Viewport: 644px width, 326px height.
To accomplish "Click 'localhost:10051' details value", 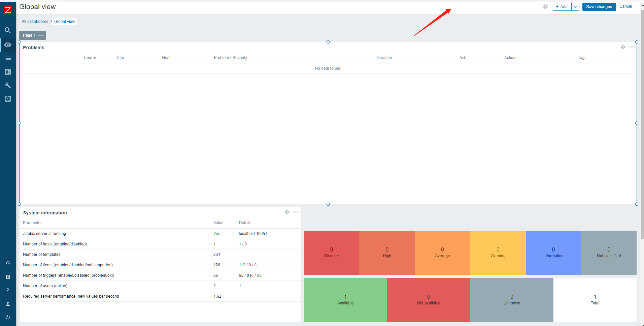I will (x=253, y=234).
